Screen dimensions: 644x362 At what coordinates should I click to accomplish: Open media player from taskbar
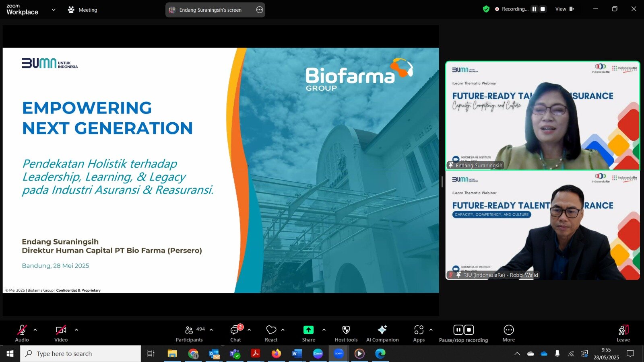359,354
